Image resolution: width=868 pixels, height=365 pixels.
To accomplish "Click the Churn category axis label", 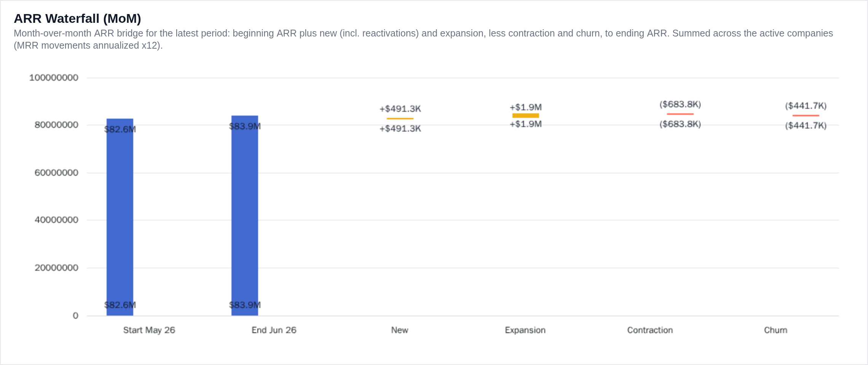I will (x=775, y=330).
